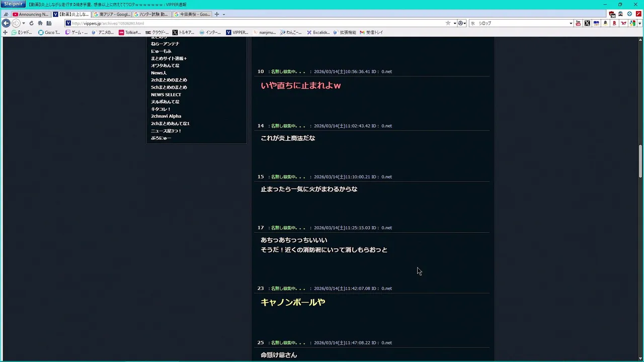Open the トルキア X bookmark

(183, 32)
